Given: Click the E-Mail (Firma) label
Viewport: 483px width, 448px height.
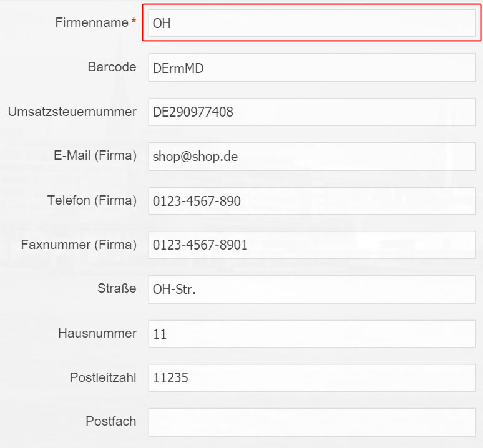Looking at the screenshot, I should pos(95,156).
